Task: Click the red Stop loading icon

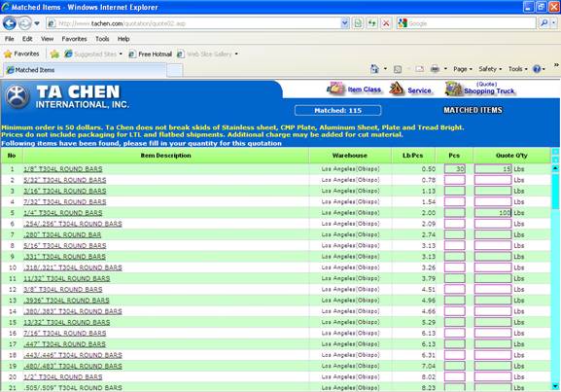Action: [x=386, y=23]
